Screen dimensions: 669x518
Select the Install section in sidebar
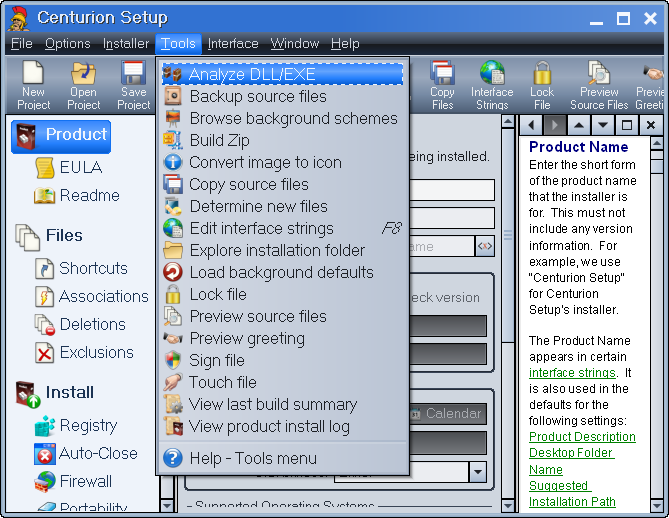55,393
